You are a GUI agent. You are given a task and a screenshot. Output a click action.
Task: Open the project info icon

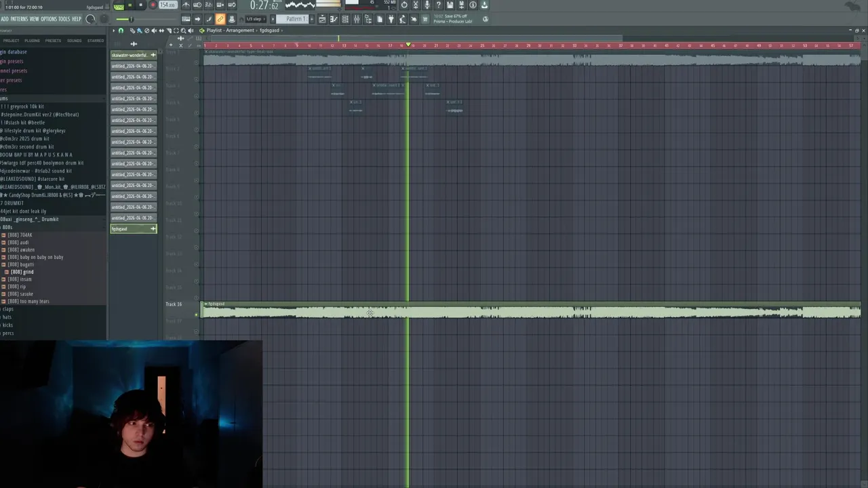[x=473, y=5]
